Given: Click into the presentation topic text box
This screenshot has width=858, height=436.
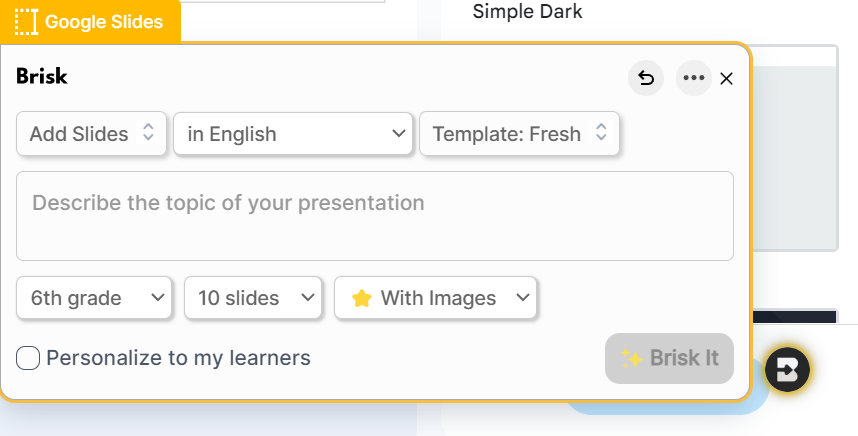Looking at the screenshot, I should (x=374, y=216).
